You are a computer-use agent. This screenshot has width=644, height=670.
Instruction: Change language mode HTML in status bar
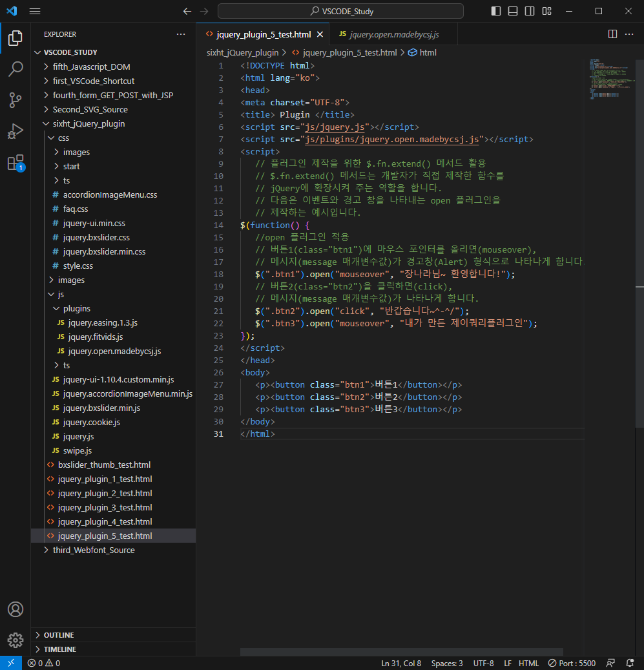[x=528, y=663]
